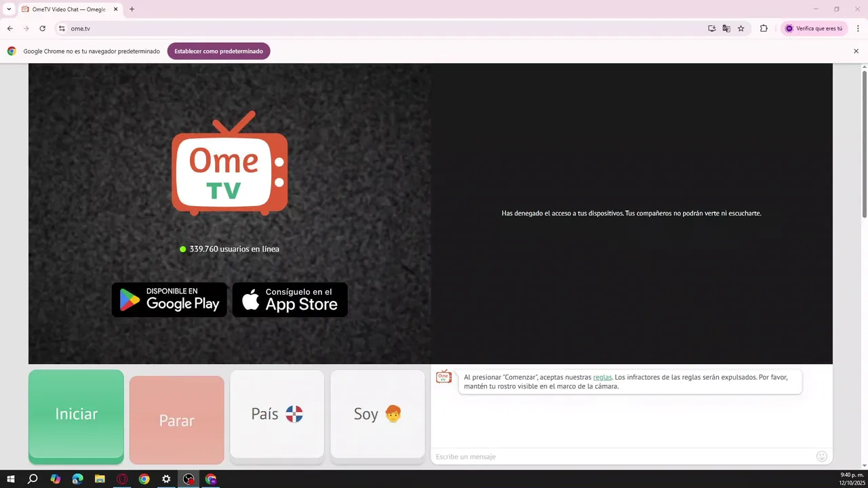Click the Parar button
The height and width of the screenshot is (488, 868).
click(176, 420)
